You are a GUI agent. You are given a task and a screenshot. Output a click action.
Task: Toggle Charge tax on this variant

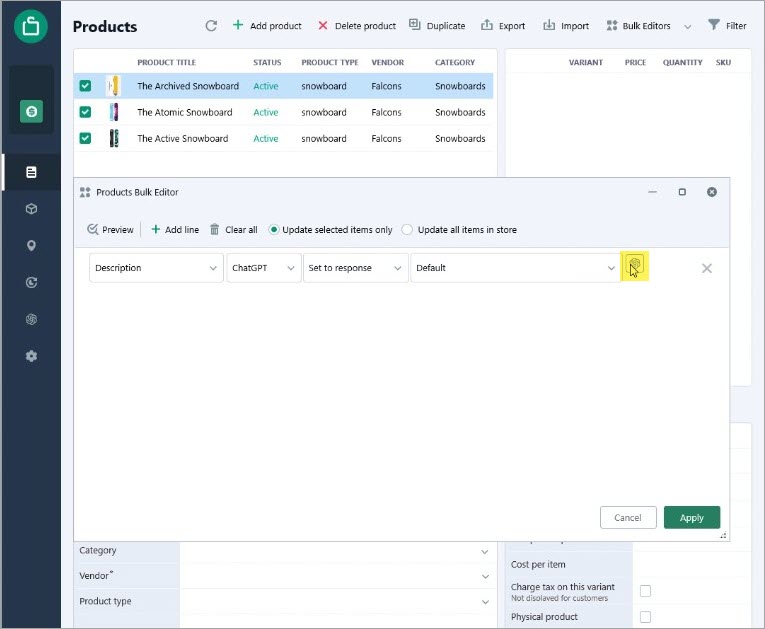645,591
